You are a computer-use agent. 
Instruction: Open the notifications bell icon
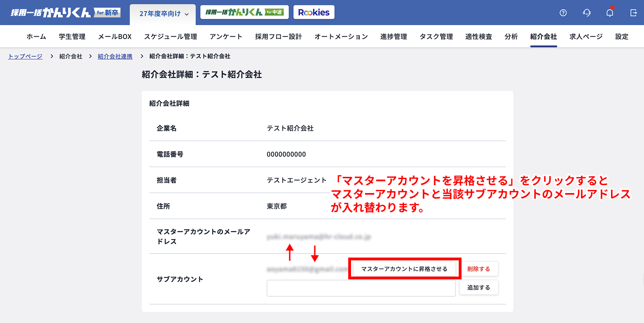pos(610,13)
